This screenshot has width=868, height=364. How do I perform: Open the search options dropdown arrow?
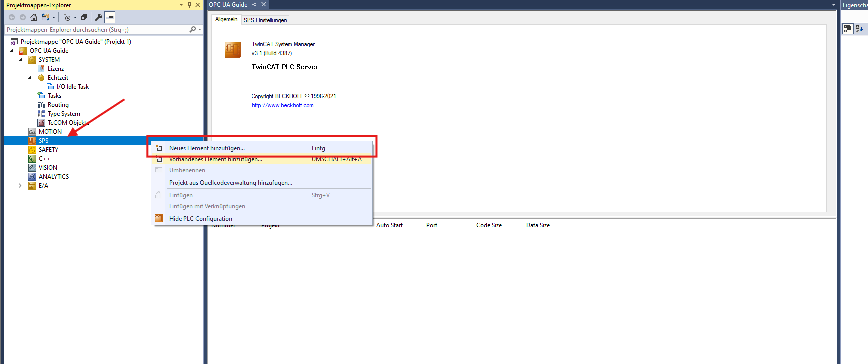tap(200, 30)
